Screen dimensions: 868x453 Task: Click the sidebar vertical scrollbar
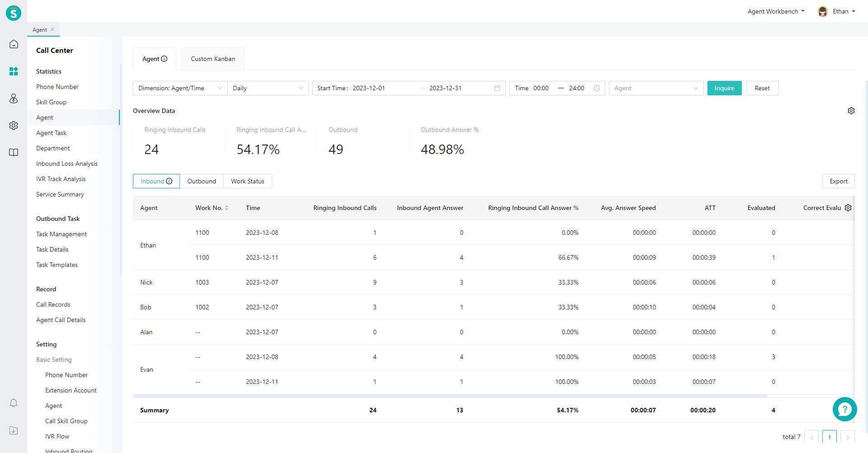(121, 169)
